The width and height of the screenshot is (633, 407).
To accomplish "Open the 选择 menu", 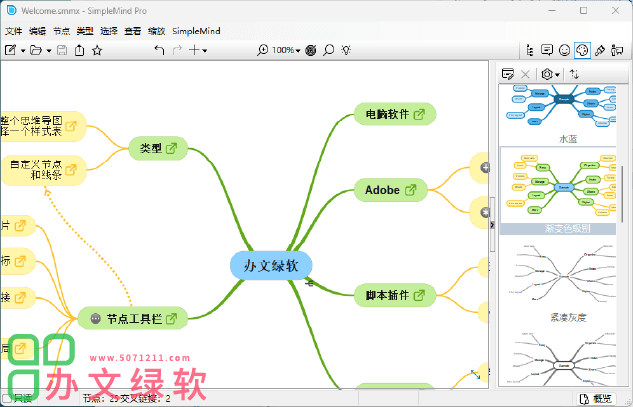I will 109,31.
